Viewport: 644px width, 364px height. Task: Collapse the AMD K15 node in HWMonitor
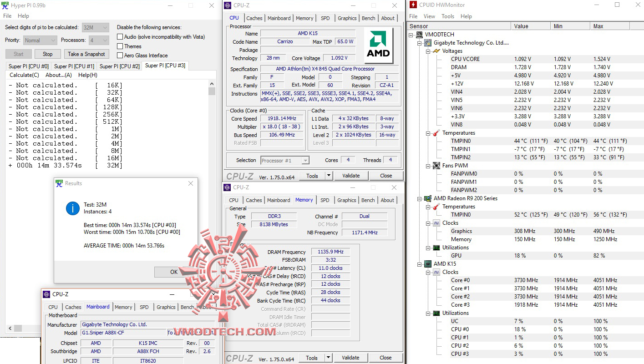[420, 264]
